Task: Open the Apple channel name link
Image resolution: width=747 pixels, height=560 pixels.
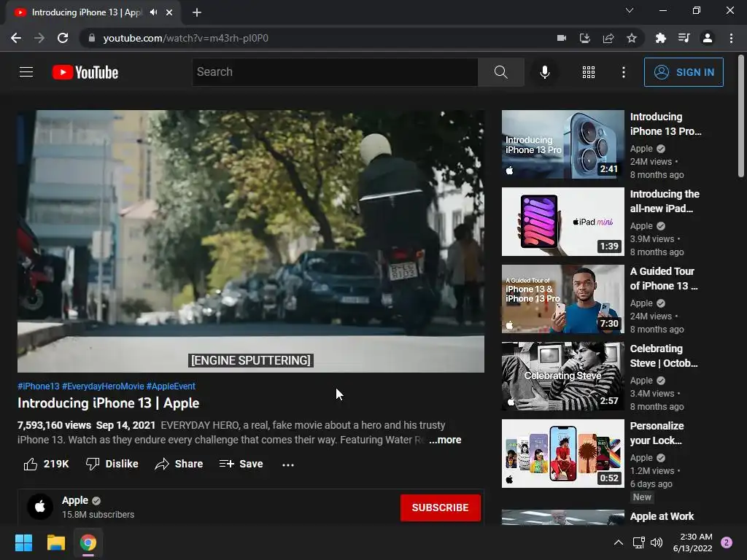Action: (75, 500)
